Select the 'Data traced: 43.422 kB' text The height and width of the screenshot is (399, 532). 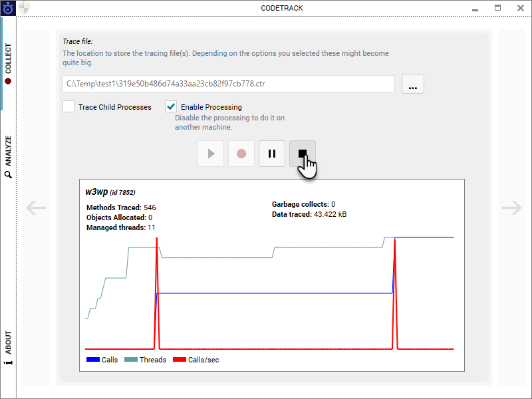tap(309, 214)
